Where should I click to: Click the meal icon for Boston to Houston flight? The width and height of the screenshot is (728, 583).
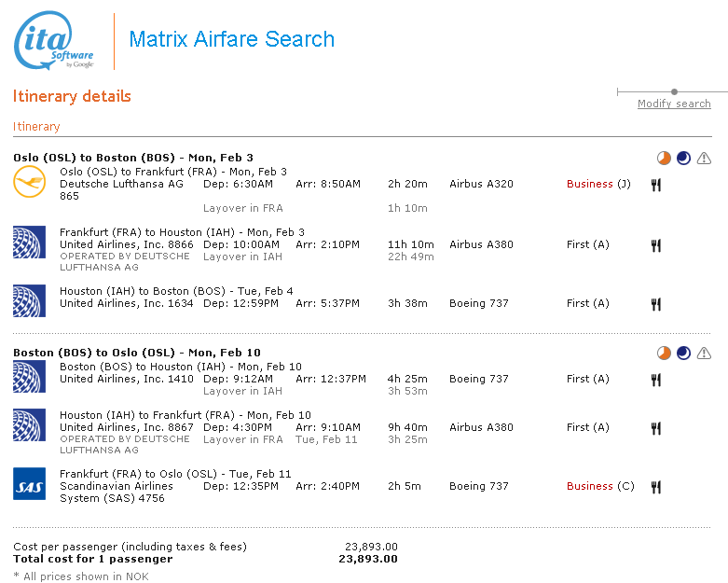(656, 380)
